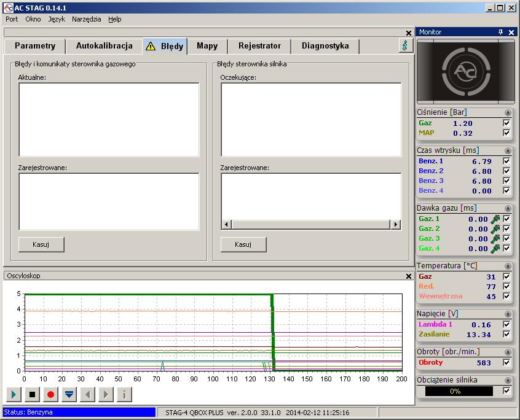Click the engine load 0% progress bar
The height and width of the screenshot is (420, 520).
459,391
